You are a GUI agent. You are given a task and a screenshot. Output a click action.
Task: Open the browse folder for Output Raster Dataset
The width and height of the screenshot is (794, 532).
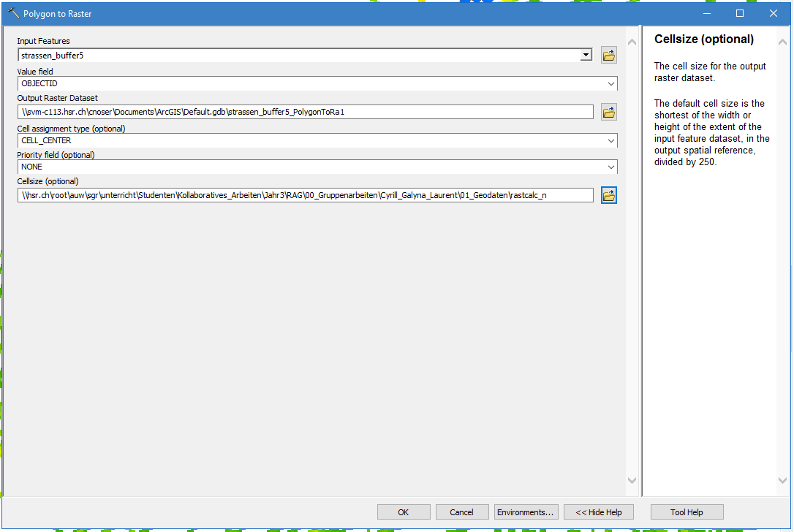(608, 112)
